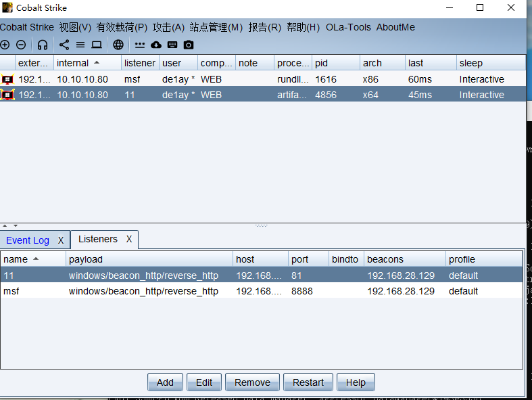Sort listeners by the name column header

20,259
